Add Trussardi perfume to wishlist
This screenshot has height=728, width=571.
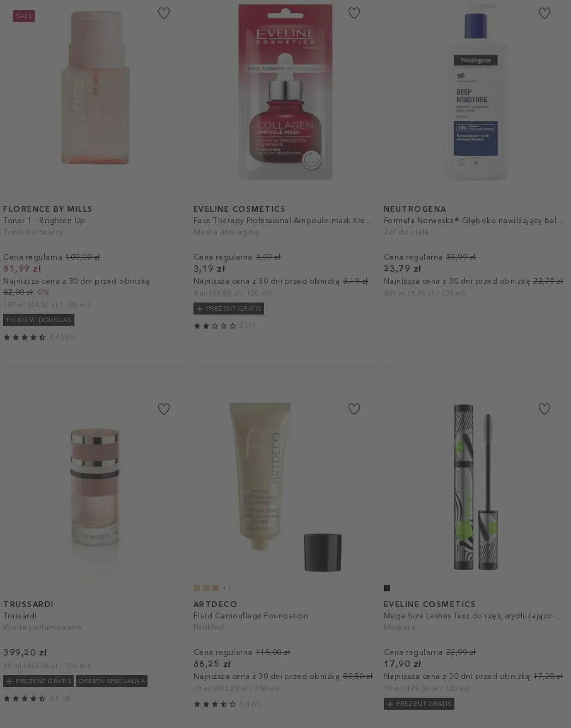[x=164, y=409]
